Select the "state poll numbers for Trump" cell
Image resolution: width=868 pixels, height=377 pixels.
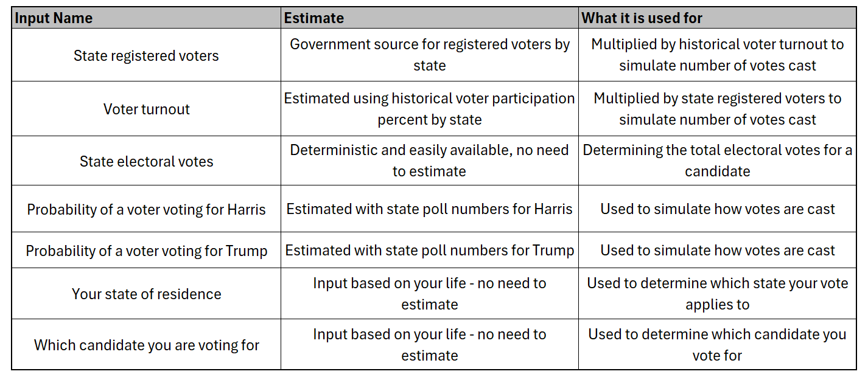pyautogui.click(x=429, y=250)
